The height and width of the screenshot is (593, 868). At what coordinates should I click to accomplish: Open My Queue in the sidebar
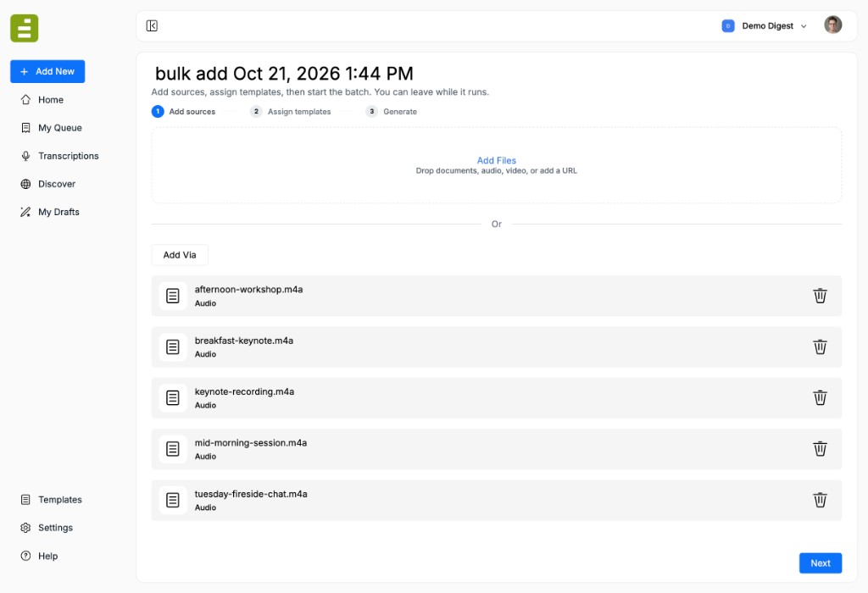click(60, 128)
